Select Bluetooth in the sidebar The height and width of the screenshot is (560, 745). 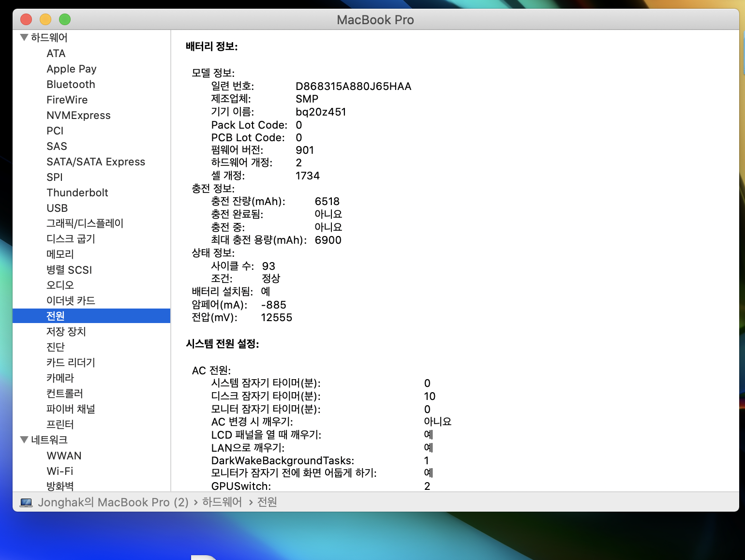coord(71,84)
